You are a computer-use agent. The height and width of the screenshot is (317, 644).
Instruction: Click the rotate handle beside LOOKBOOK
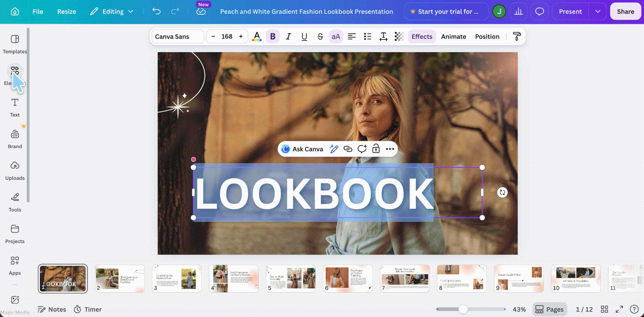tap(502, 192)
